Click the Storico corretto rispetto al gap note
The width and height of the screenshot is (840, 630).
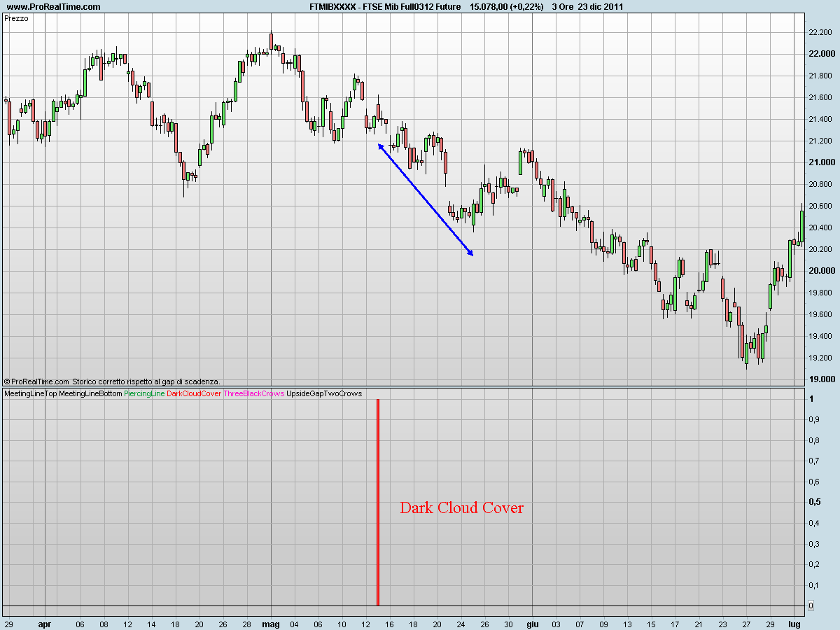point(146,381)
